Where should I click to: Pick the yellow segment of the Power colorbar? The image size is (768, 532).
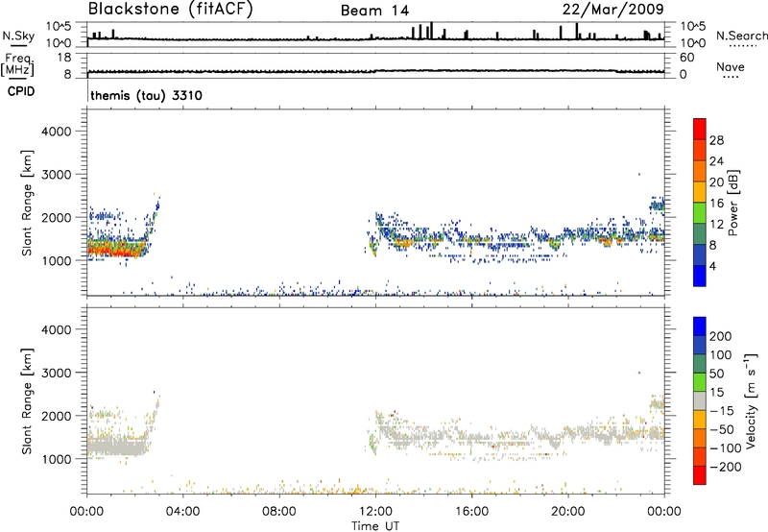pos(700,191)
